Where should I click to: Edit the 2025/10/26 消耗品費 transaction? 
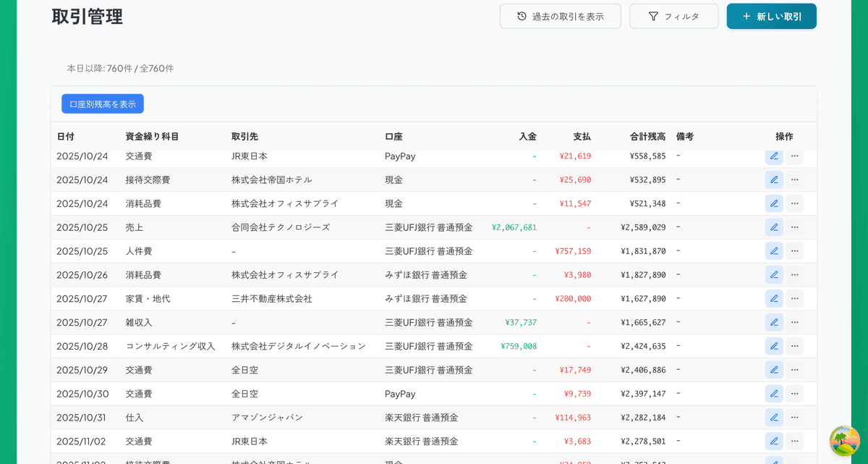point(774,275)
